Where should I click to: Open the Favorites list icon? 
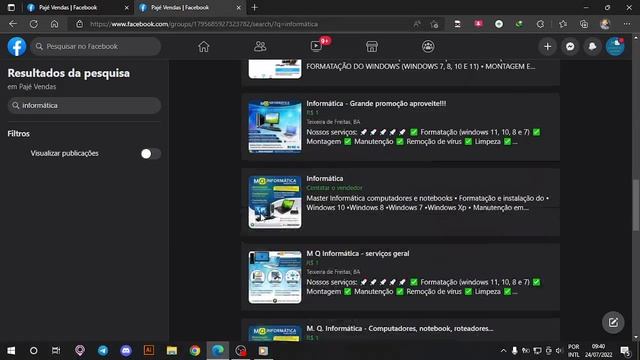[563, 24]
